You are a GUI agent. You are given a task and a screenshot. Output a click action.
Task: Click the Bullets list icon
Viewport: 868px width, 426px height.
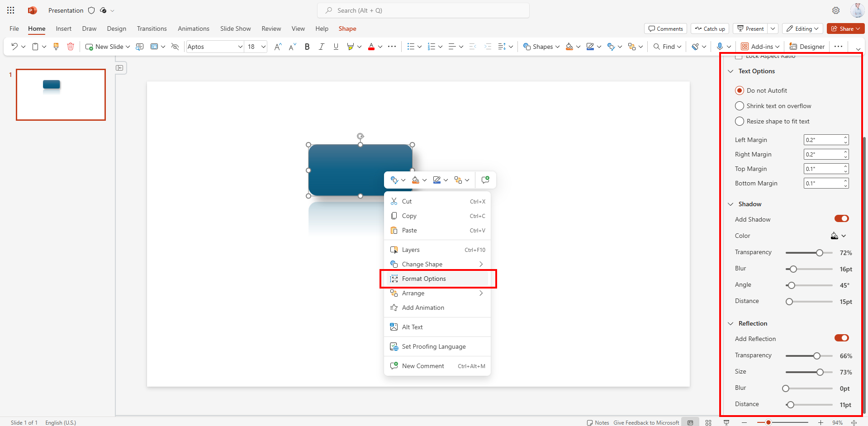[x=411, y=47]
